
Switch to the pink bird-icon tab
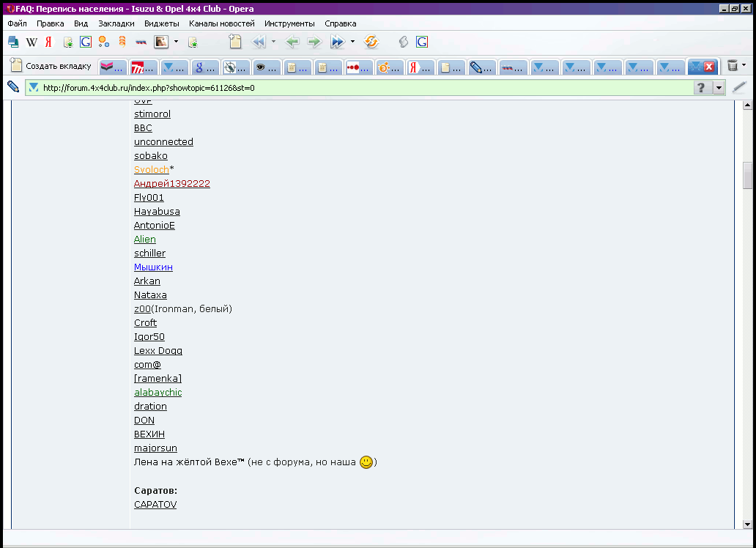pos(114,67)
